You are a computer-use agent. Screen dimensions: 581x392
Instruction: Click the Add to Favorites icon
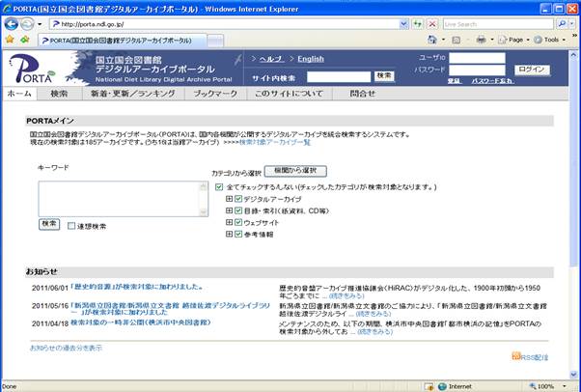[x=25, y=40]
